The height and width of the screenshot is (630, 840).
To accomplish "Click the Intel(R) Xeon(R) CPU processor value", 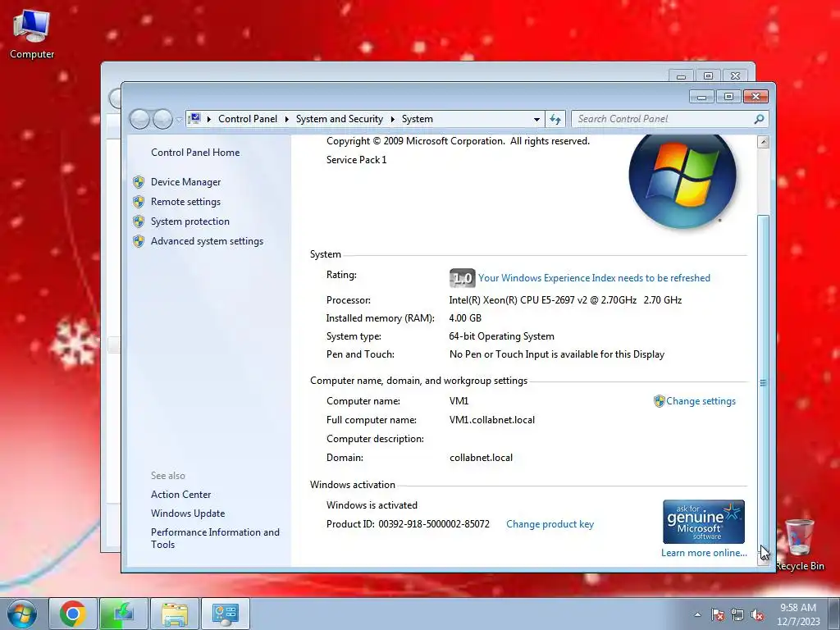I will [x=565, y=300].
